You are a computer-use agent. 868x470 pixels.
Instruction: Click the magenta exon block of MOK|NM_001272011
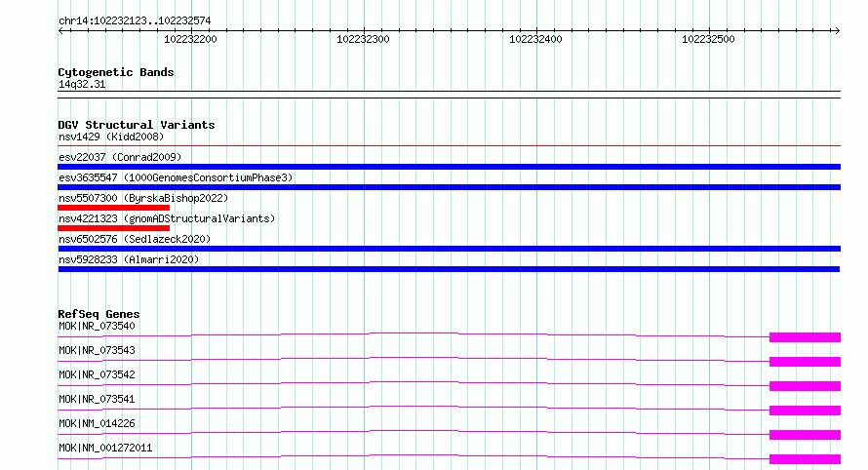pyautogui.click(x=805, y=459)
